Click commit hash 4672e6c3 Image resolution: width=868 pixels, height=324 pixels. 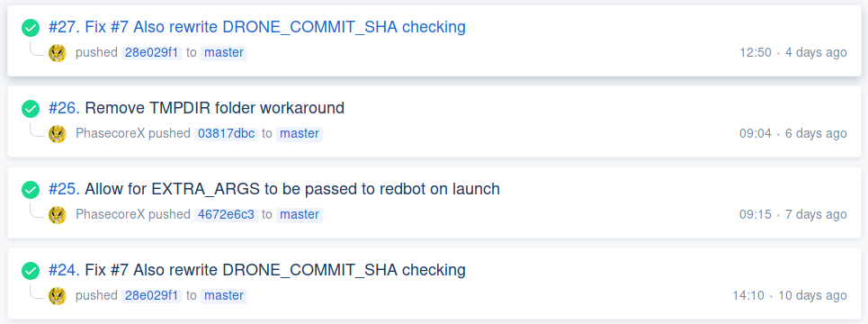point(226,214)
